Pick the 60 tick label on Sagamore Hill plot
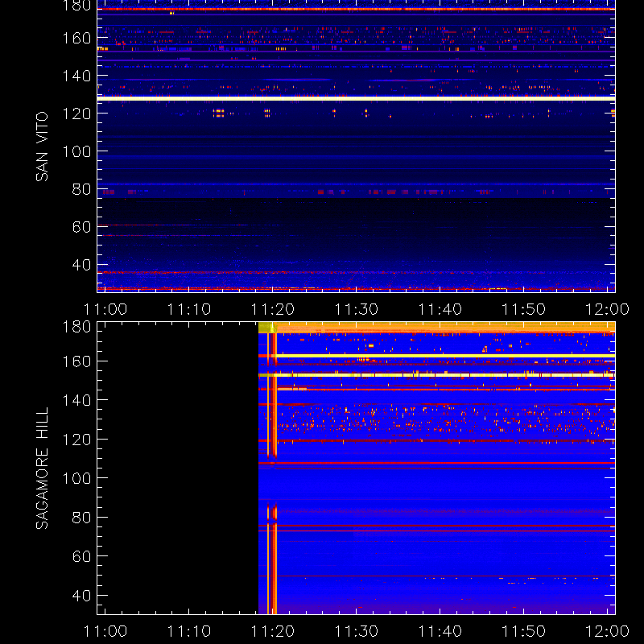The width and height of the screenshot is (644, 644). pyautogui.click(x=81, y=556)
